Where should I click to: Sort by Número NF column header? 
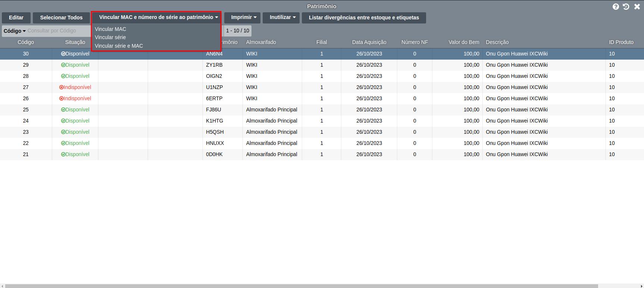pos(415,42)
